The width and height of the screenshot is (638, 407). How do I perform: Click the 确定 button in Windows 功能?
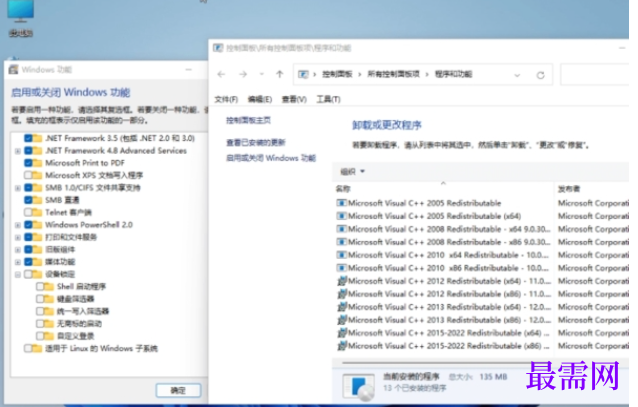click(x=178, y=391)
